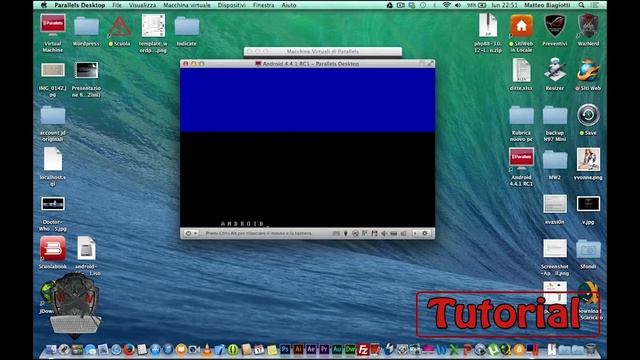Open the Dispositivi menu
This screenshot has height=360, width=640.
click(x=231, y=5)
